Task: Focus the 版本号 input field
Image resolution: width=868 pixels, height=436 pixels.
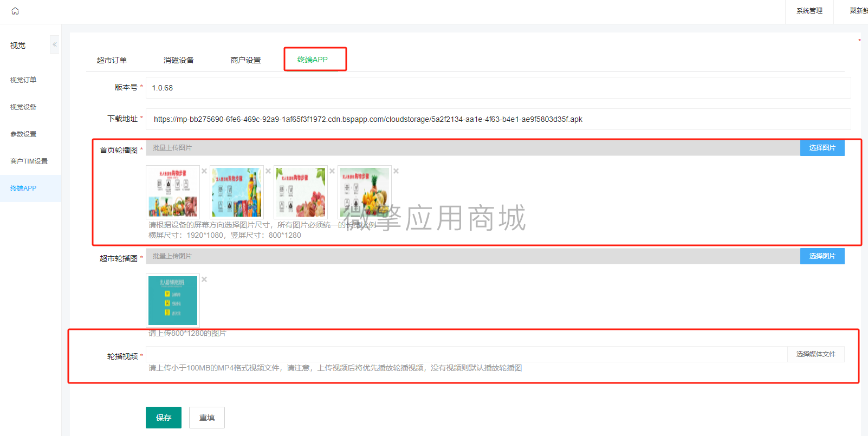Action: pyautogui.click(x=498, y=88)
